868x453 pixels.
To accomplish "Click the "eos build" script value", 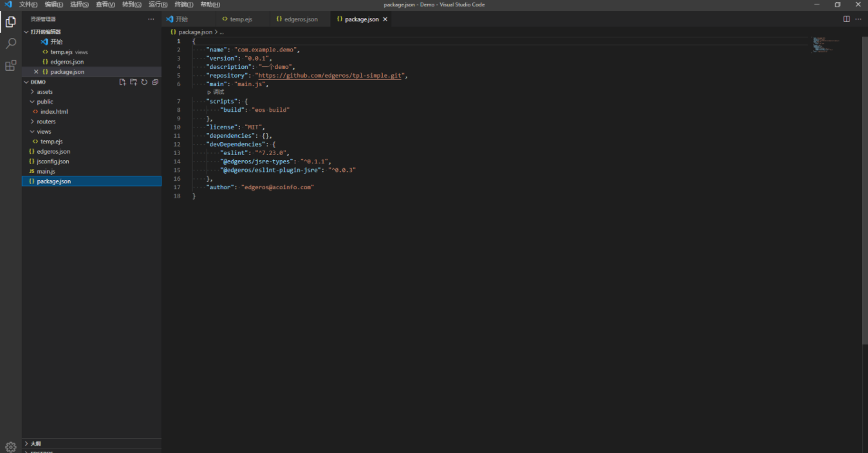I will point(270,110).
